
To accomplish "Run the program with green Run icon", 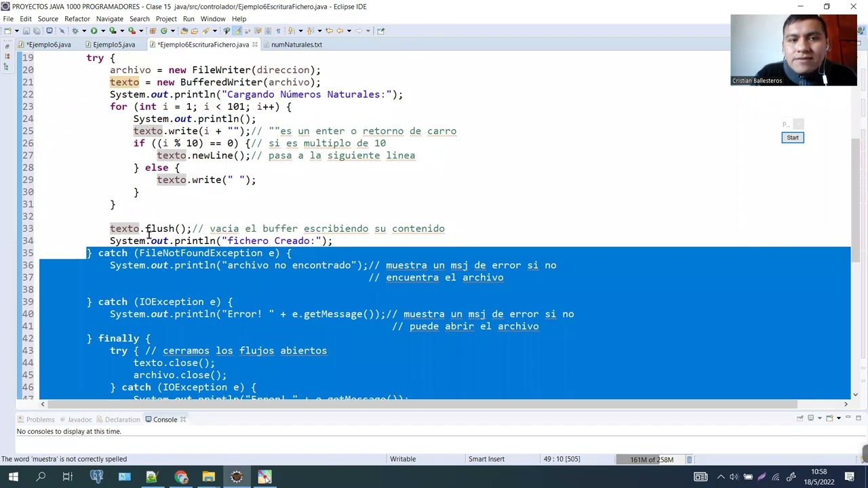I will coord(94,30).
